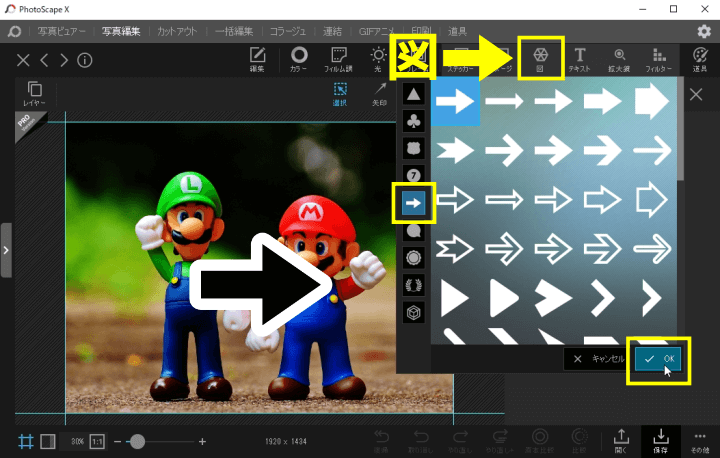This screenshot has height=458, width=720.
Task: Show the shield badge shapes category
Action: pyautogui.click(x=413, y=148)
